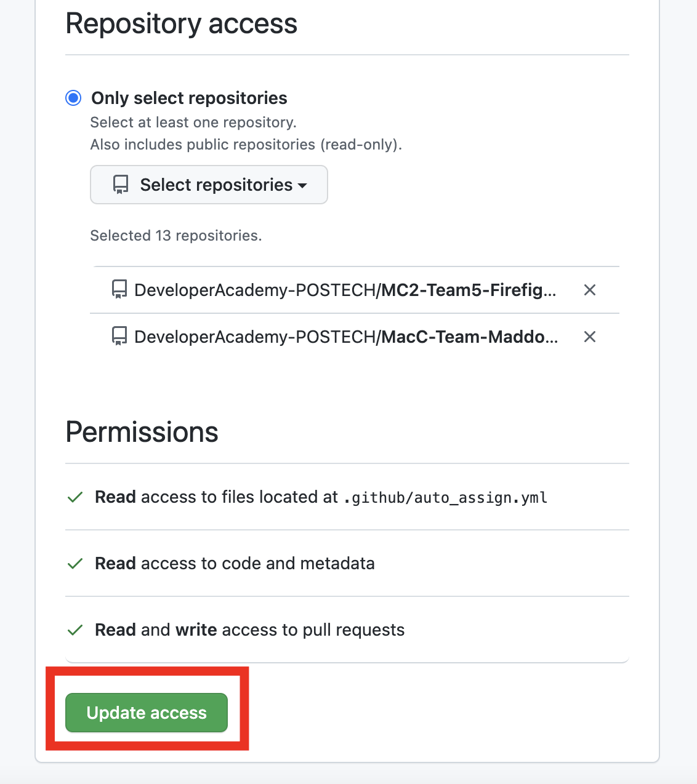Click the checkmark beside auto_assign.yml file permission
697x784 pixels.
(75, 497)
